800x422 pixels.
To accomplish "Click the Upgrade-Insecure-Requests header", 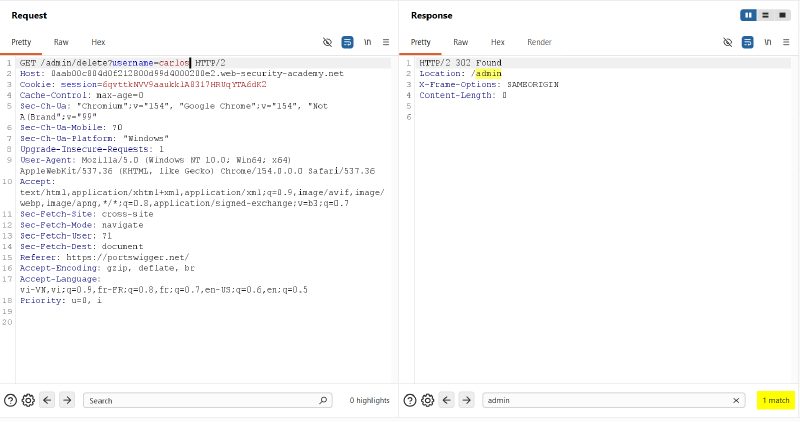I will click(92, 149).
